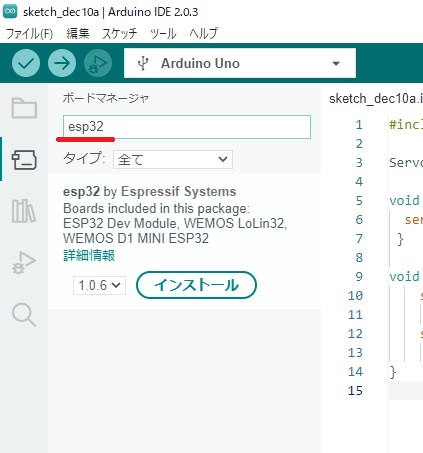Open the Boards Manager sidebar icon
This screenshot has height=453, width=423.
(24, 160)
